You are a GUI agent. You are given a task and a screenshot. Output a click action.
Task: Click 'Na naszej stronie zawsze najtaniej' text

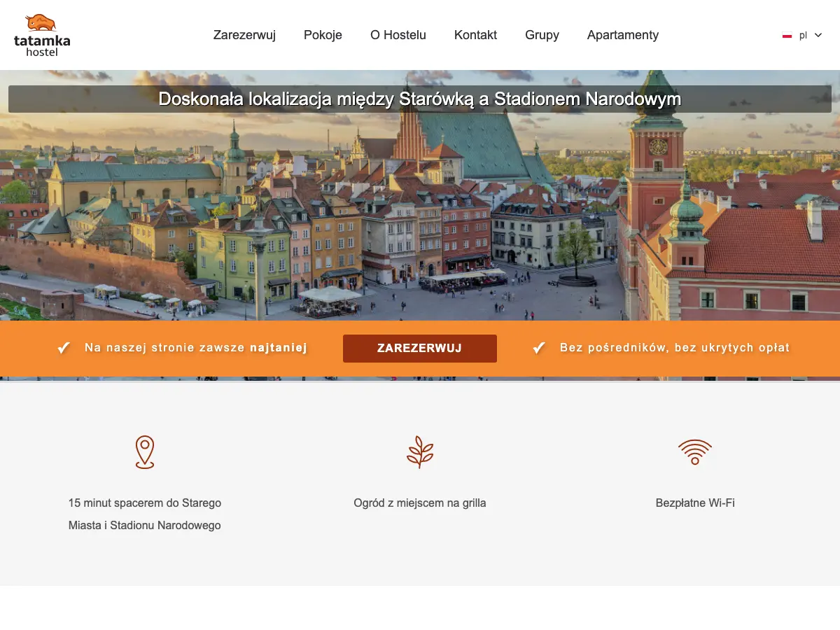[196, 348]
